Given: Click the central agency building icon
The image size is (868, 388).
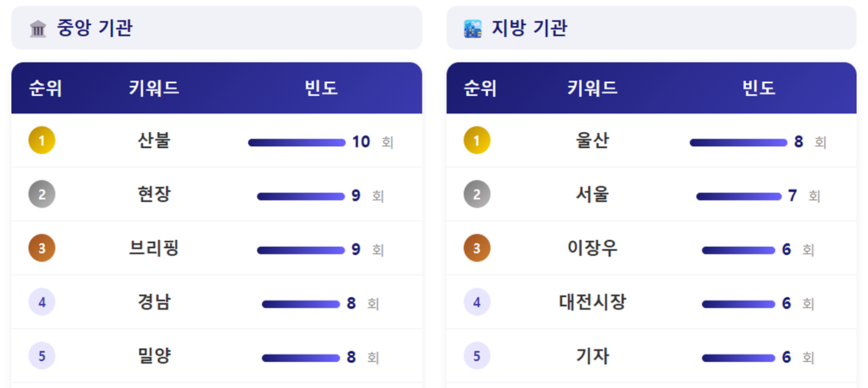Looking at the screenshot, I should (38, 29).
